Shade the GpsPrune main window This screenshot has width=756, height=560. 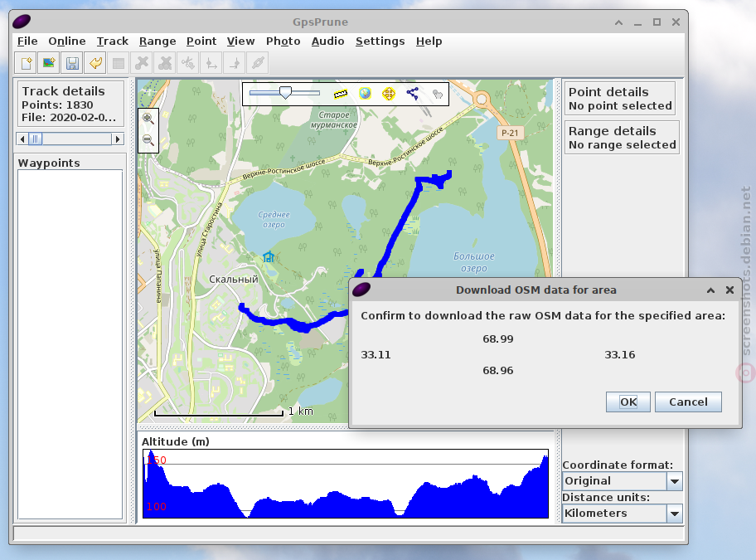(618, 22)
